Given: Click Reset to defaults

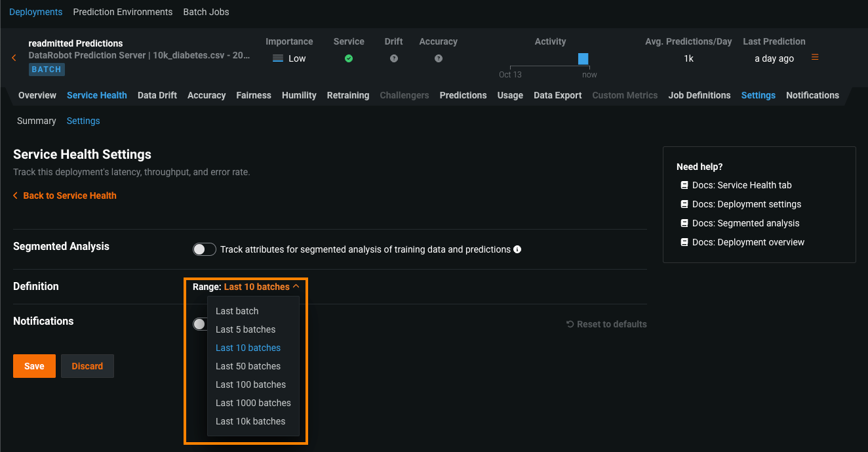Looking at the screenshot, I should point(606,324).
